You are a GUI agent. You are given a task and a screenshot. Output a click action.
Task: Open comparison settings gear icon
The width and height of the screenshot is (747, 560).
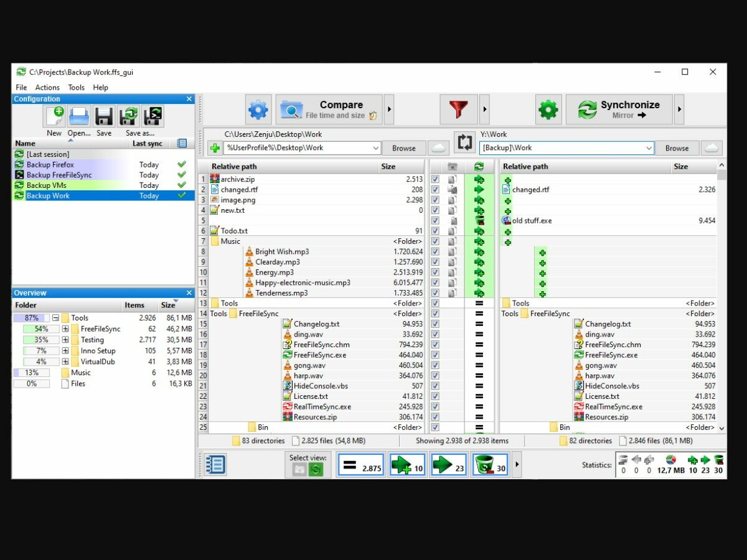tap(258, 109)
